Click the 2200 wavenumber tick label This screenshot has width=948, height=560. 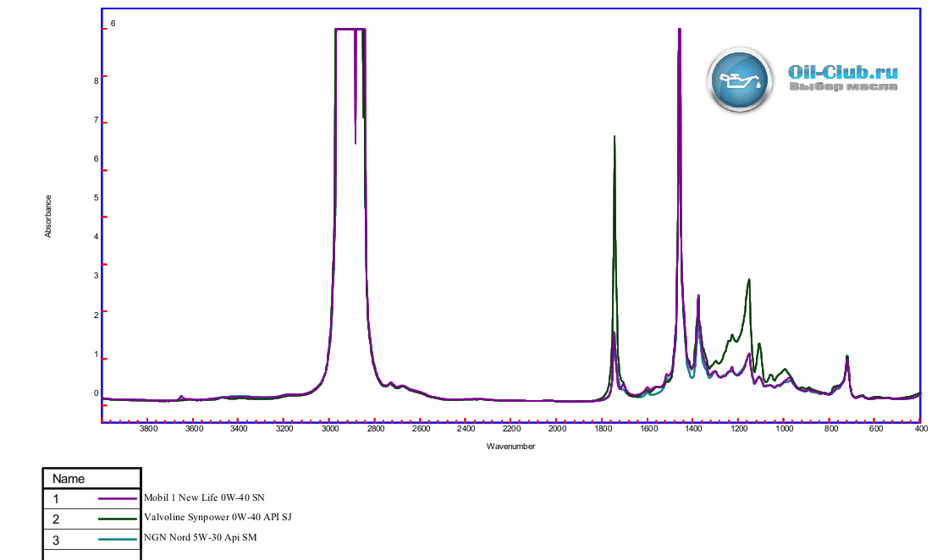tap(511, 429)
